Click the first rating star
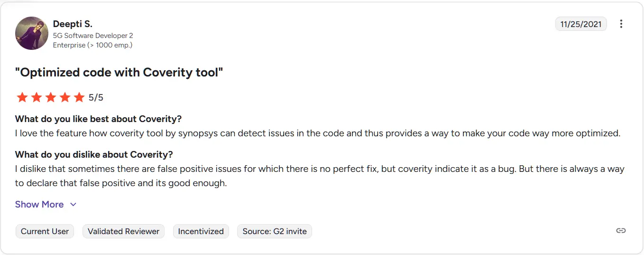This screenshot has height=255, width=644. (22, 98)
